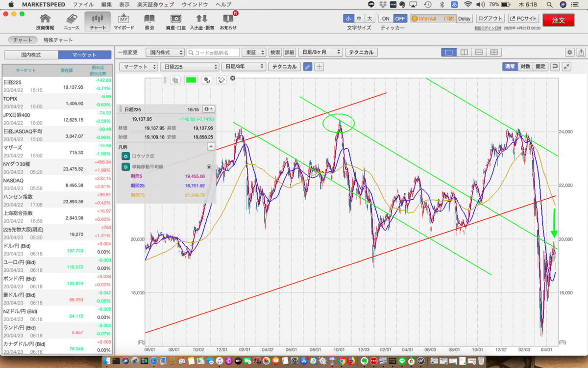Pick the green drawing color swatch
588x368 pixels.
191,80
